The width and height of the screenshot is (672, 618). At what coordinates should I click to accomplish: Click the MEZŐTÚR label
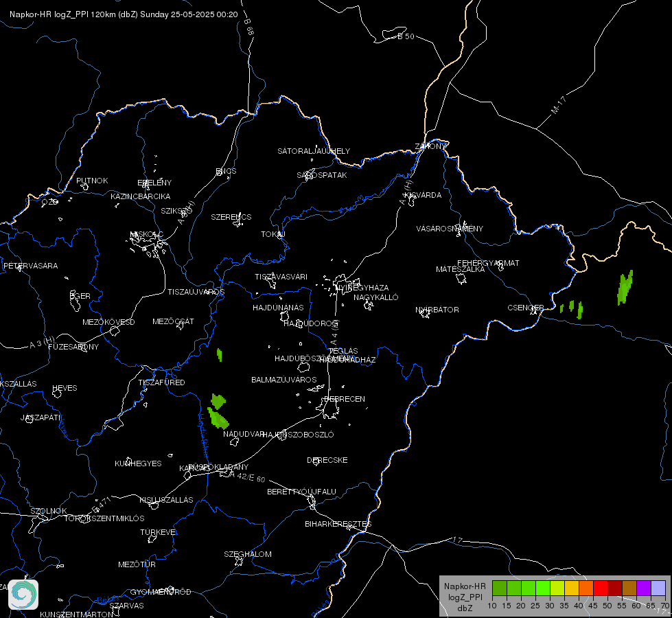[137, 564]
